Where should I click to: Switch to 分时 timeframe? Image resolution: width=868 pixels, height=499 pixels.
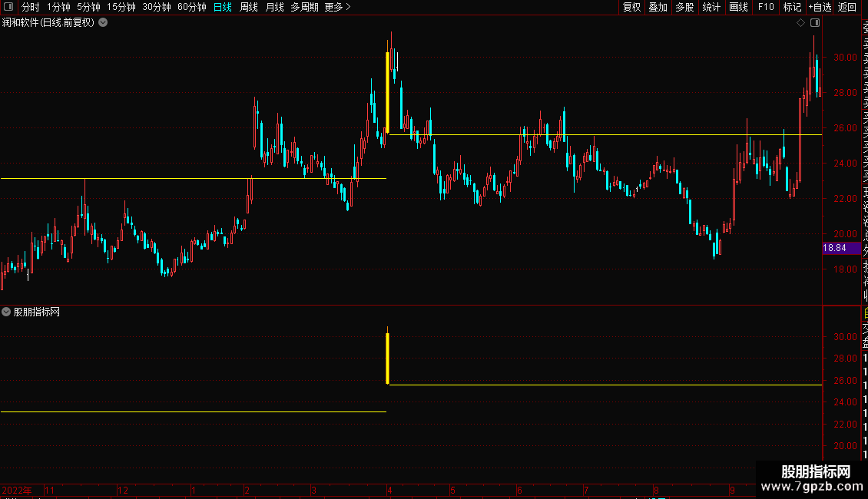(x=31, y=7)
